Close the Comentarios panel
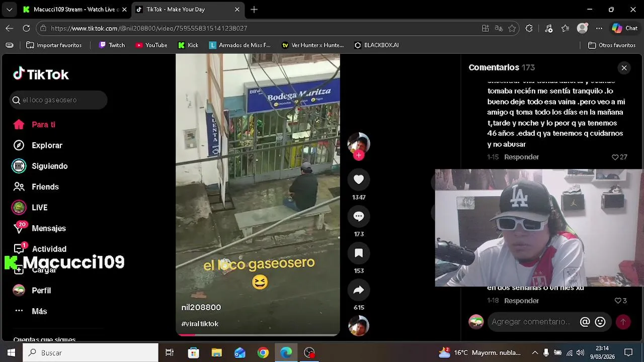The height and width of the screenshot is (362, 644). (624, 67)
